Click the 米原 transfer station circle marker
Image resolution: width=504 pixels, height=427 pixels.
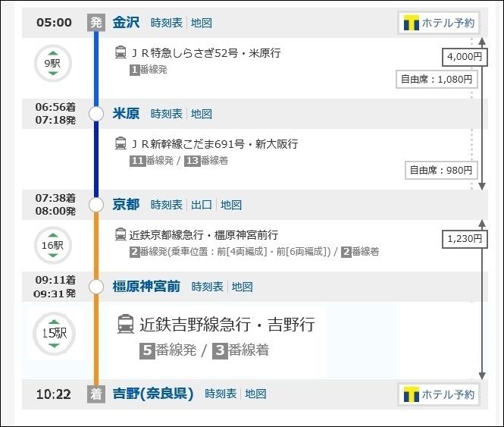(x=96, y=114)
